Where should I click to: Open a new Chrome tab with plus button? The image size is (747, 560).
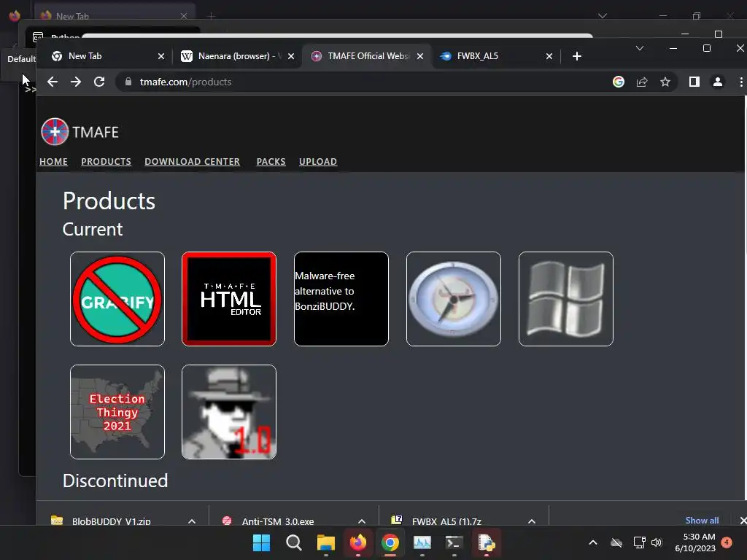pyautogui.click(x=576, y=56)
